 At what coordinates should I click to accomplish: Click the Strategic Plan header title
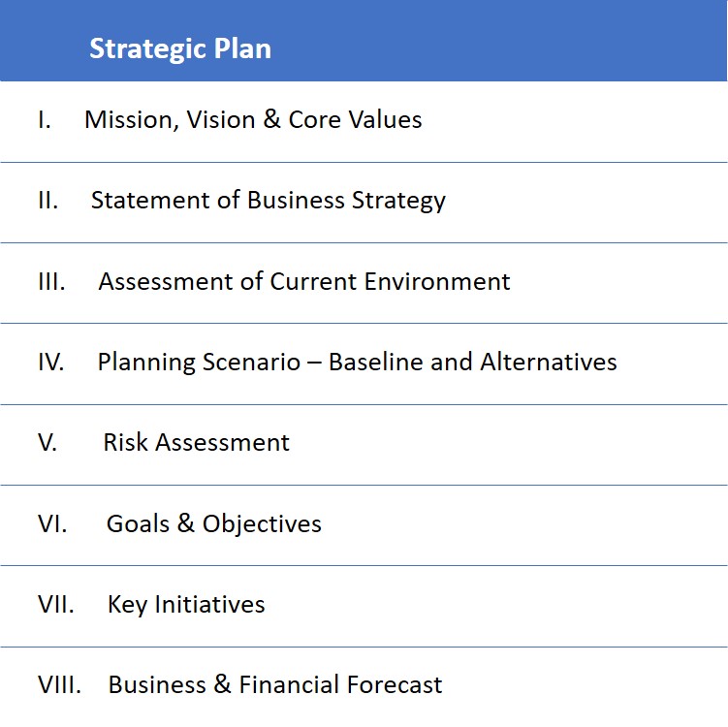pos(180,48)
